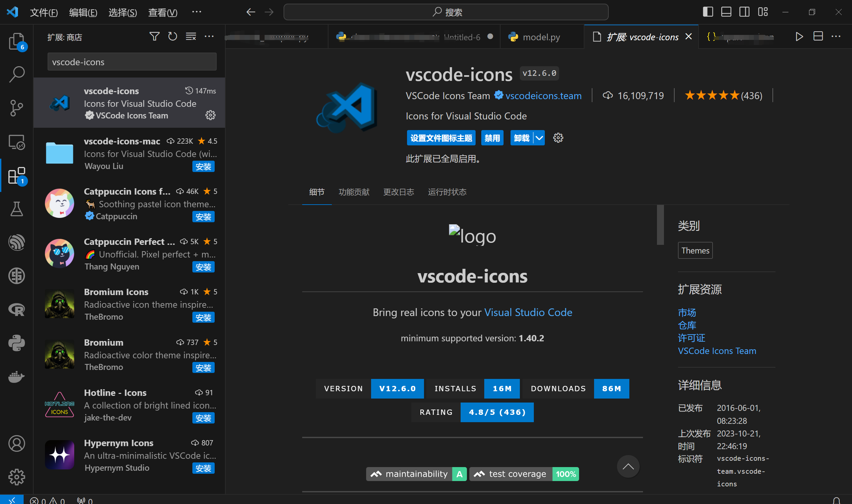Viewport: 852px width, 504px height.
Task: Install Bromium Icons extension
Action: [x=203, y=317]
